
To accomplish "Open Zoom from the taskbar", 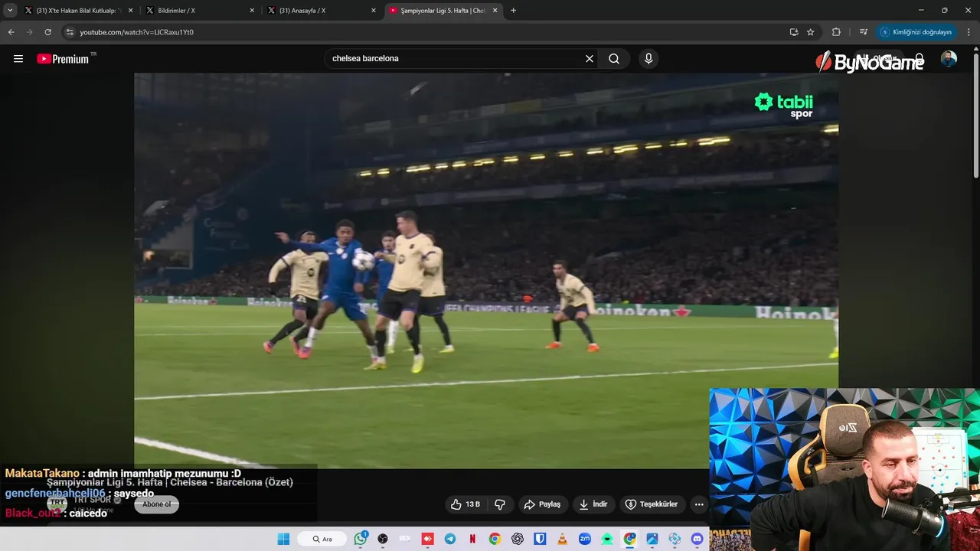I will click(x=585, y=539).
